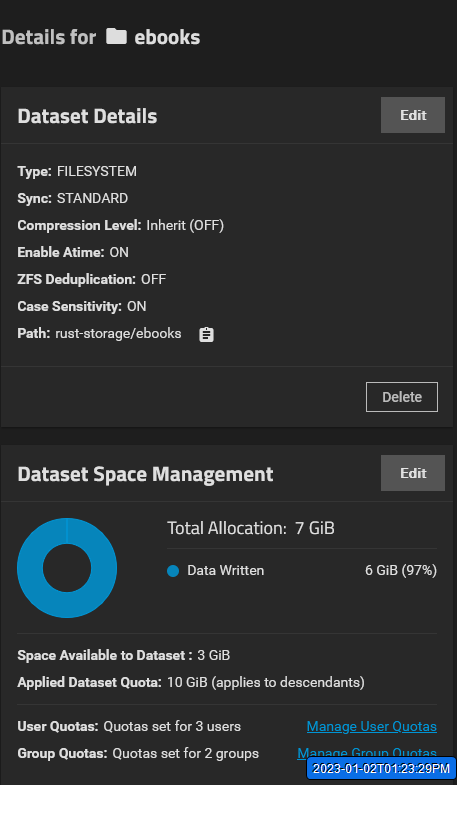
Task: Click the blue Data Written legend dot
Action: coord(173,571)
